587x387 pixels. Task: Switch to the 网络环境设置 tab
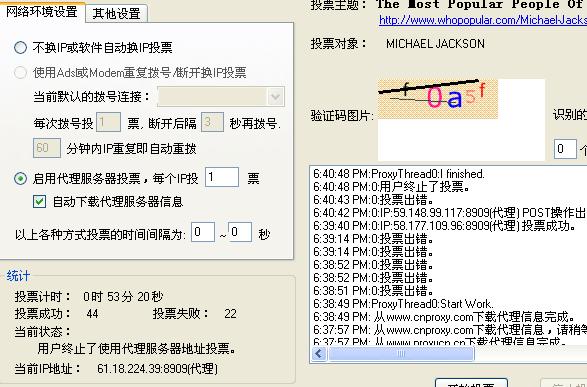tap(42, 12)
